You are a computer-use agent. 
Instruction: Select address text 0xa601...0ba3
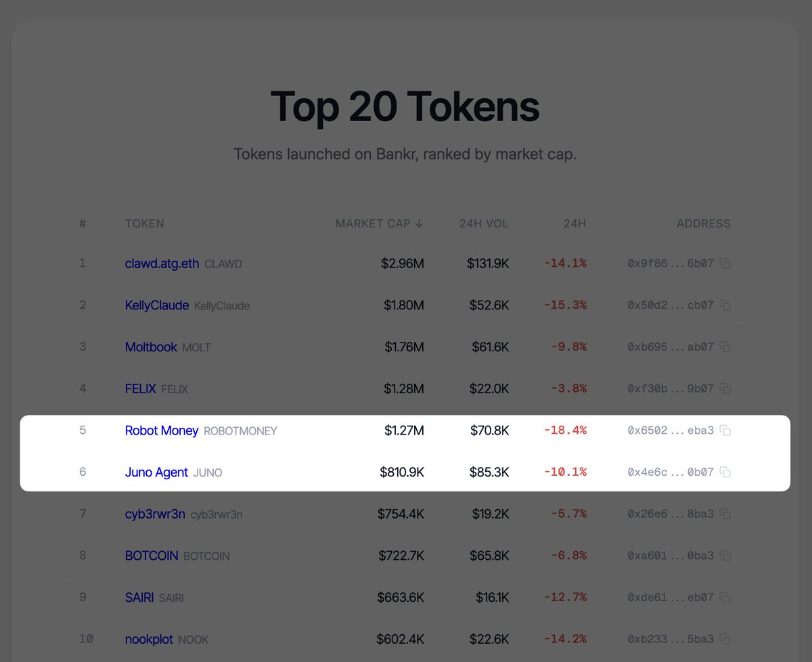click(671, 556)
